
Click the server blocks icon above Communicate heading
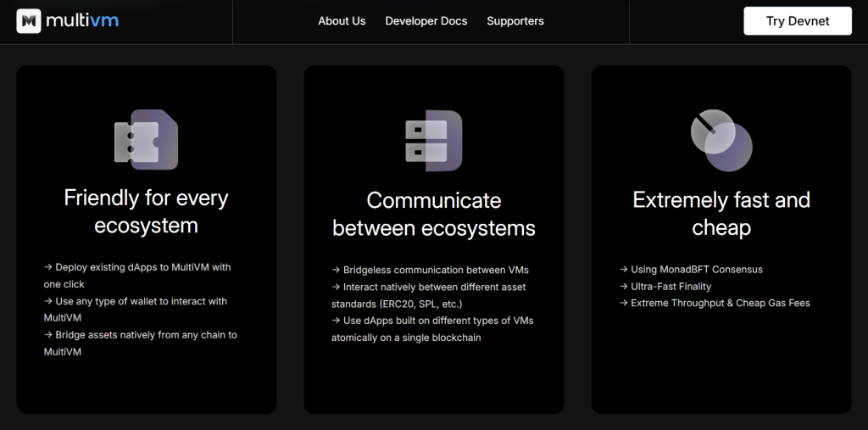click(x=433, y=140)
